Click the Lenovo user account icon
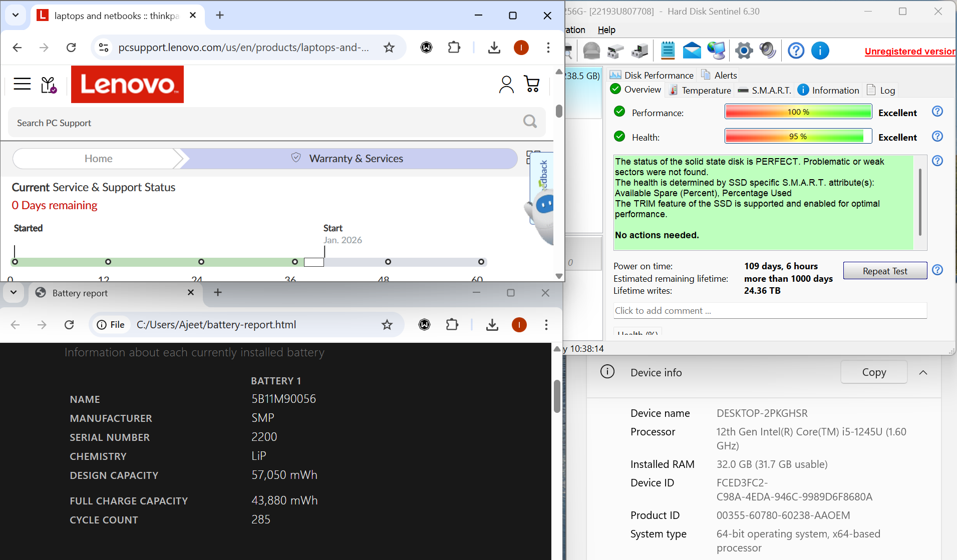The image size is (957, 560). click(506, 84)
